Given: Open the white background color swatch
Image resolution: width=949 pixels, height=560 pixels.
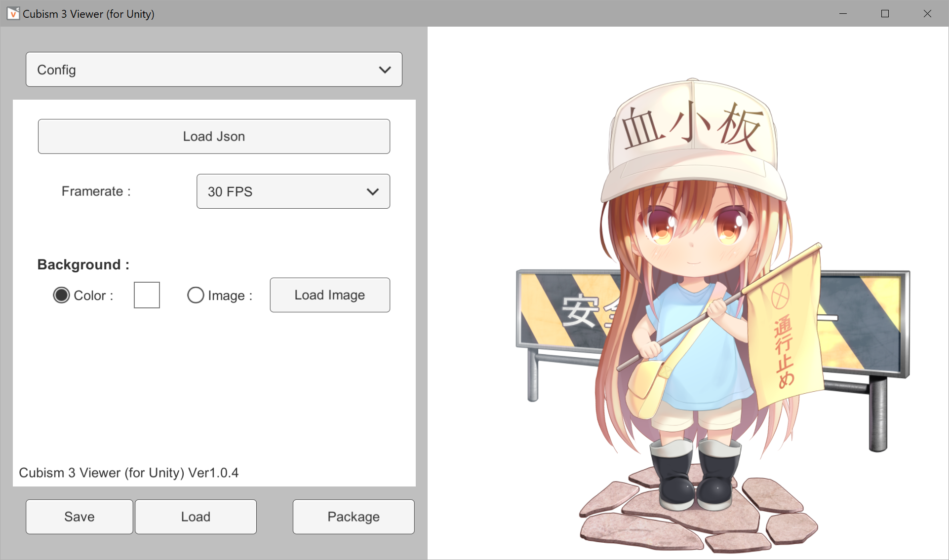Looking at the screenshot, I should click(147, 295).
